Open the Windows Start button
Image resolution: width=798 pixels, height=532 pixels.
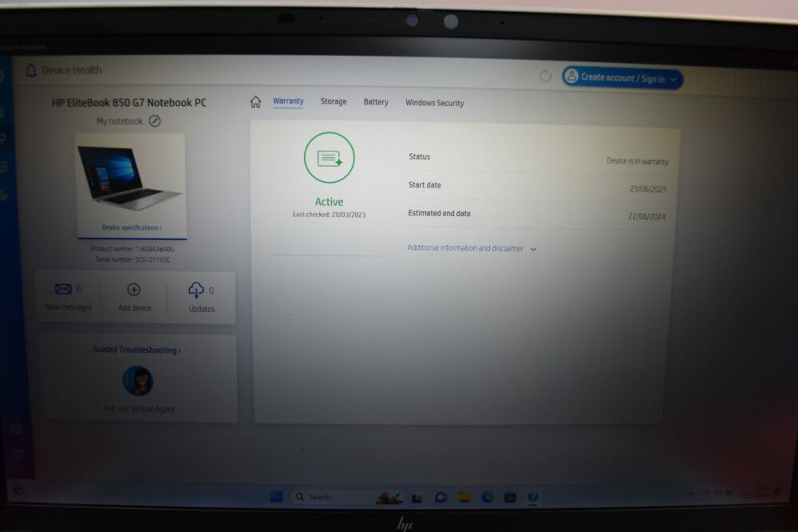[276, 497]
